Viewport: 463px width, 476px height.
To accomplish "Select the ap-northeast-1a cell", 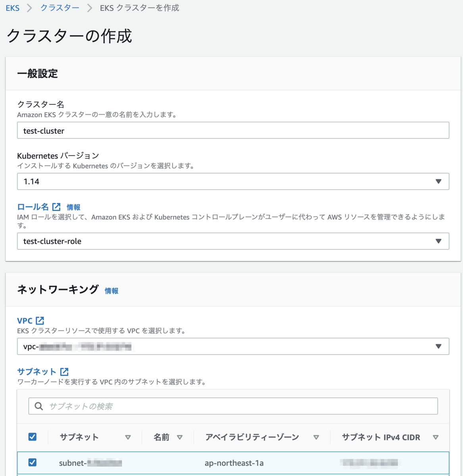I will click(x=234, y=463).
